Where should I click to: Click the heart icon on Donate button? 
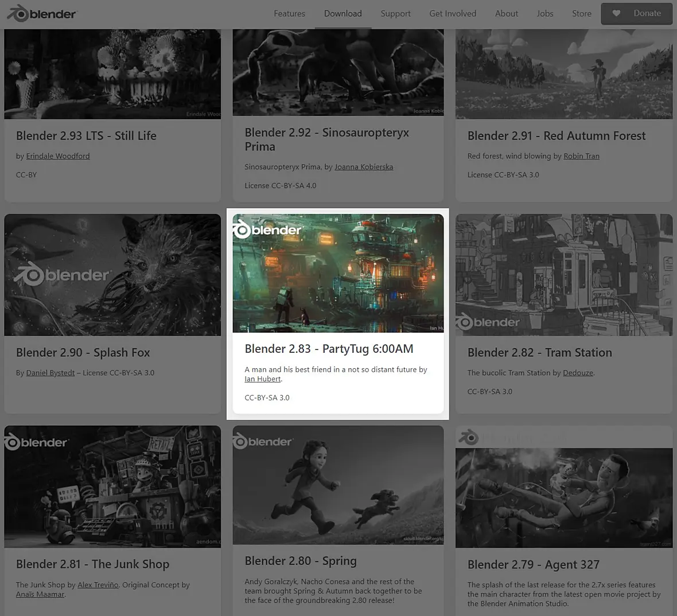coord(616,13)
